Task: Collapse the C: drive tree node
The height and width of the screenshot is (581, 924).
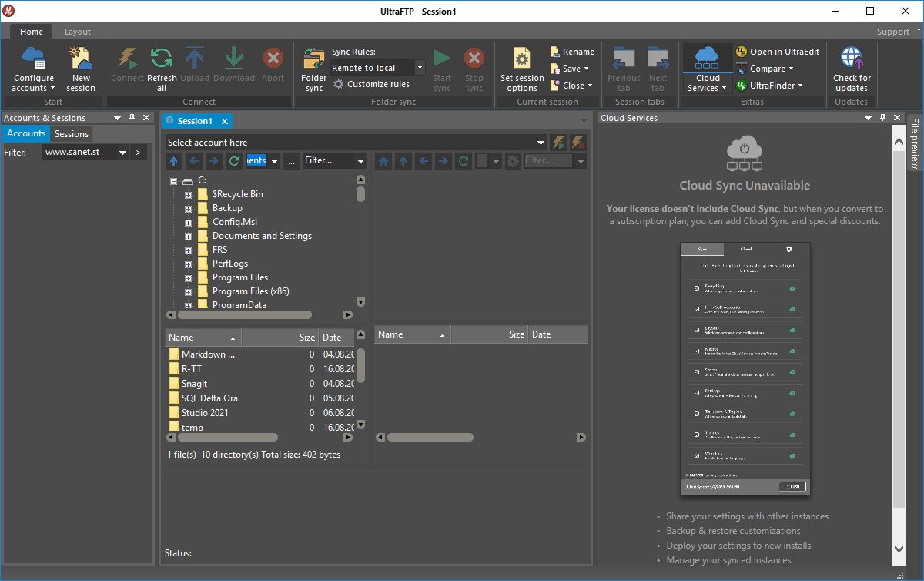Action: tap(174, 180)
